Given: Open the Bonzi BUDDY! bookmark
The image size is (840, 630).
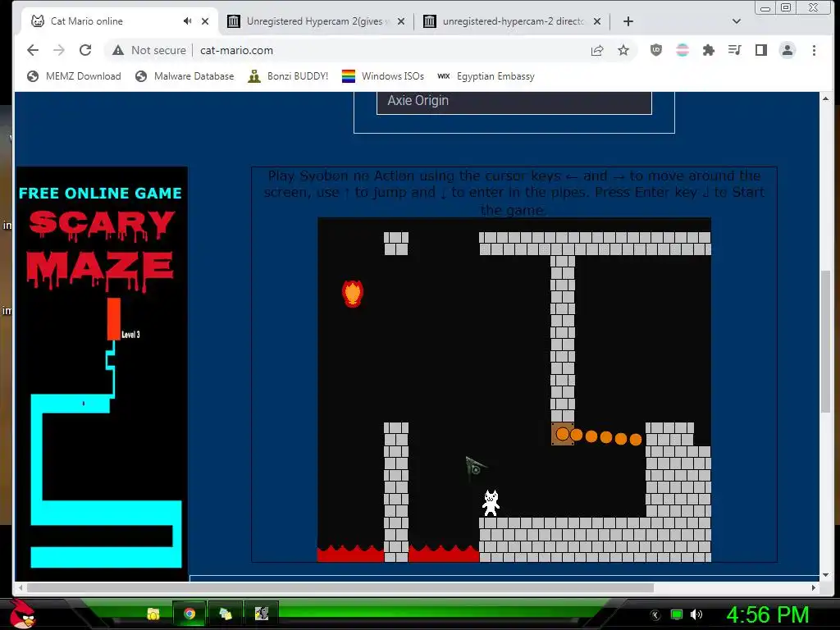Looking at the screenshot, I should (x=288, y=76).
